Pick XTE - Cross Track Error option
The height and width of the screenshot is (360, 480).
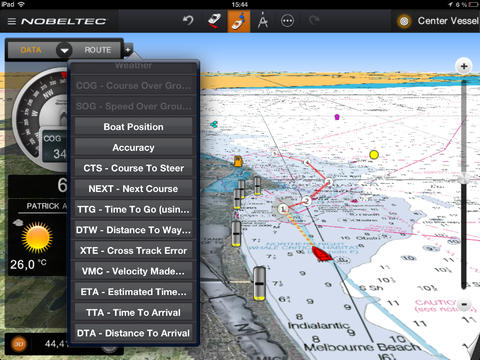(133, 251)
